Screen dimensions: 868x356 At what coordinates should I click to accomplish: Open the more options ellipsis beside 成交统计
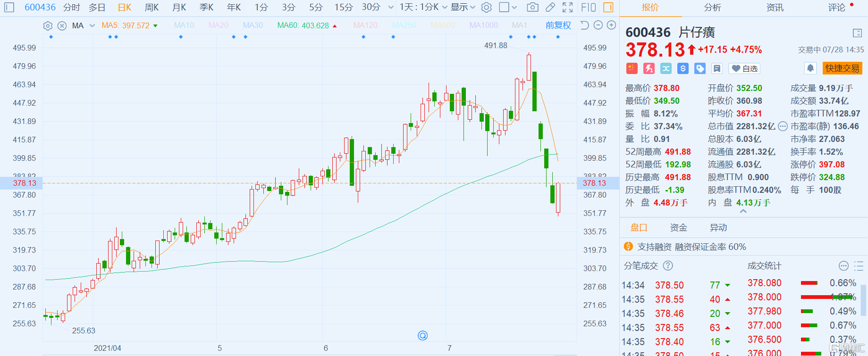tap(844, 265)
